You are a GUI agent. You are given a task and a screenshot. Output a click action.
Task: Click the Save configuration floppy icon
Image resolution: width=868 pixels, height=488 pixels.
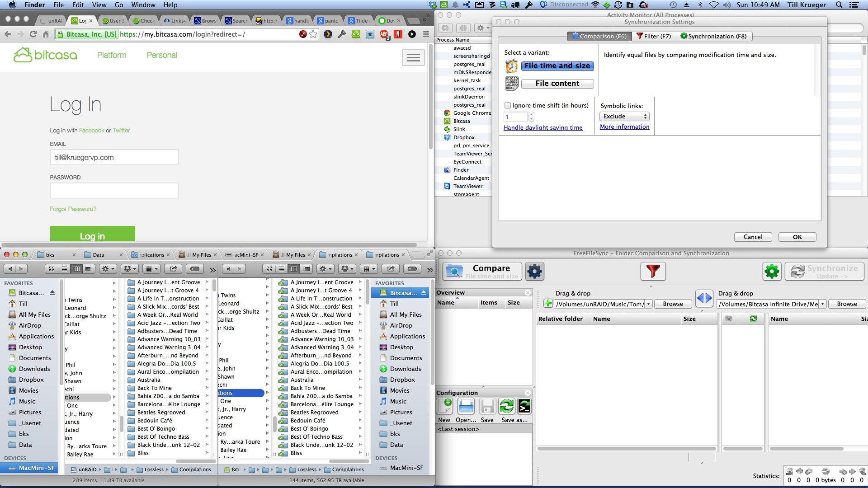487,407
